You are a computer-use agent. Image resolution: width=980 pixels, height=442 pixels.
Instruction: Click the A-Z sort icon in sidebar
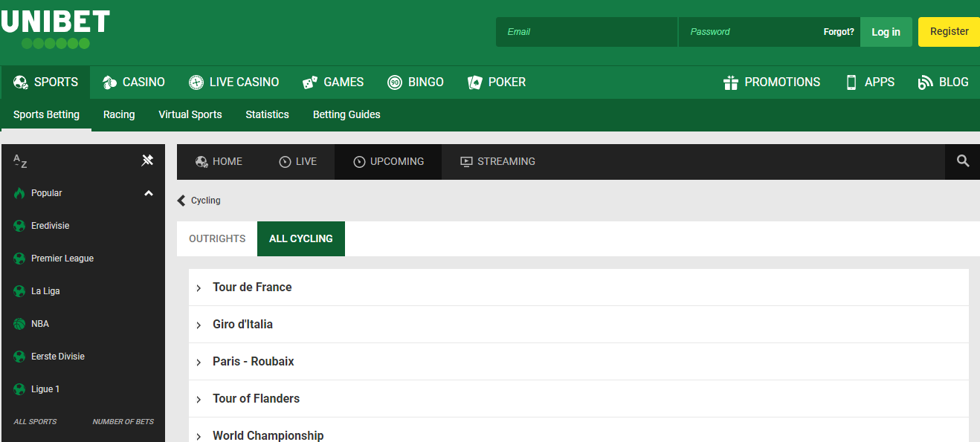[x=21, y=160]
